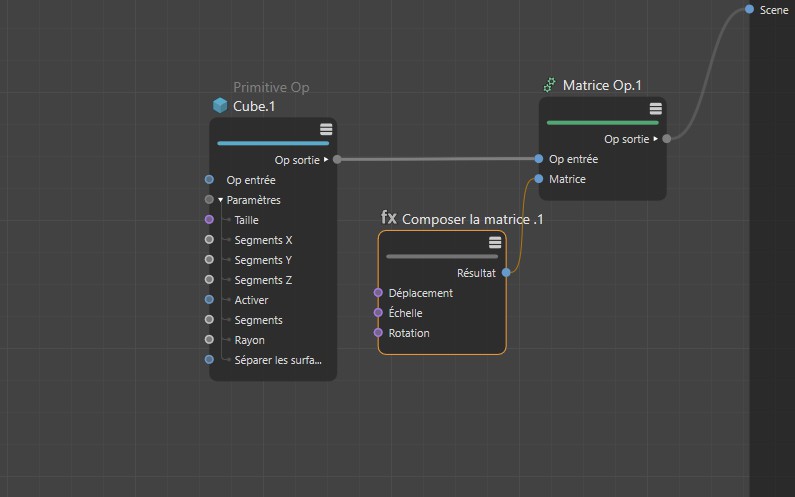The height and width of the screenshot is (497, 795).
Task: Open the Matrice Op.1 node hamburger menu
Action: [656, 108]
